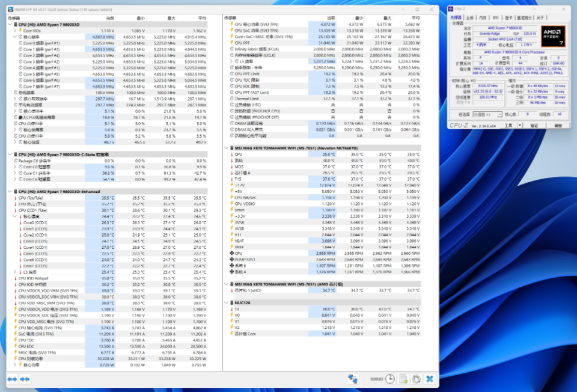Image resolution: width=577 pixels, height=392 pixels.
Task: Select the CPU PPT FAST Limit row
Action: coord(325,93)
